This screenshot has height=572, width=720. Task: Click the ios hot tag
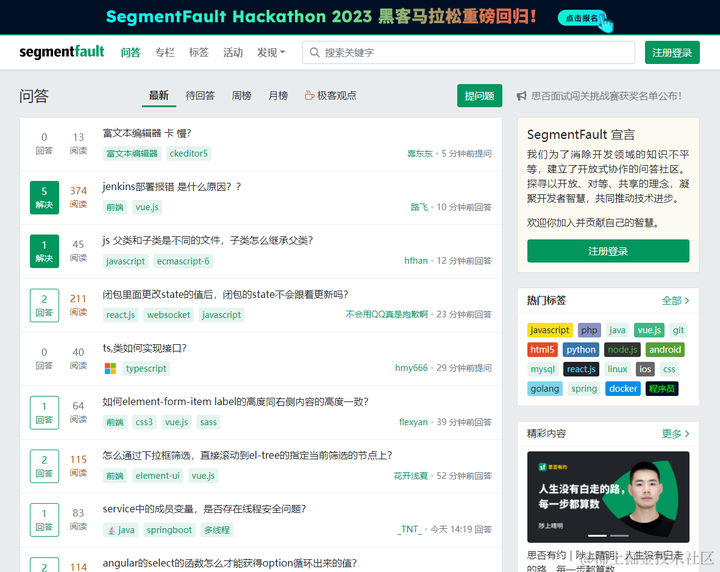pyautogui.click(x=645, y=369)
